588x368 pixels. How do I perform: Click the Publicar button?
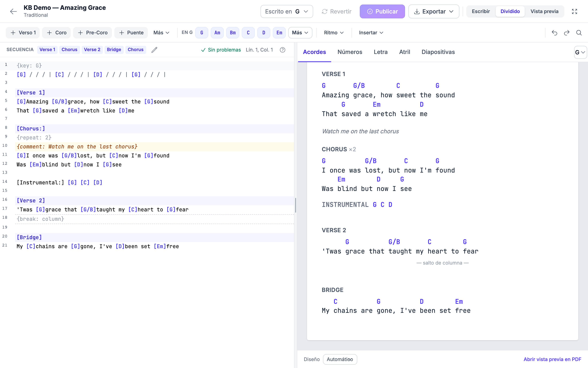point(382,11)
